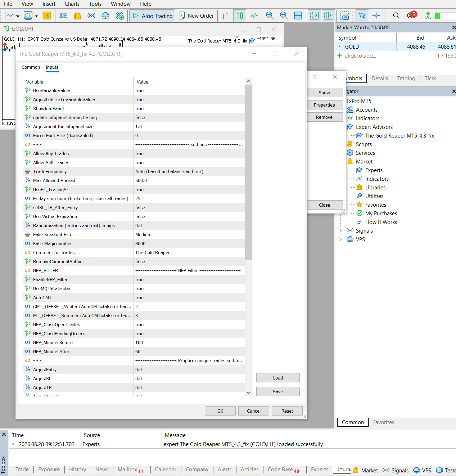456x476 pixels.
Task: Open search with magnifier icon
Action: point(396,15)
